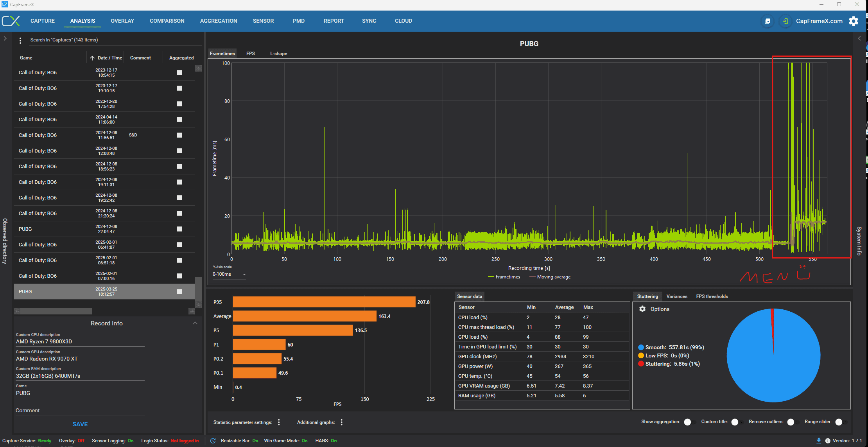Open the CapFrameX.com link

(819, 21)
